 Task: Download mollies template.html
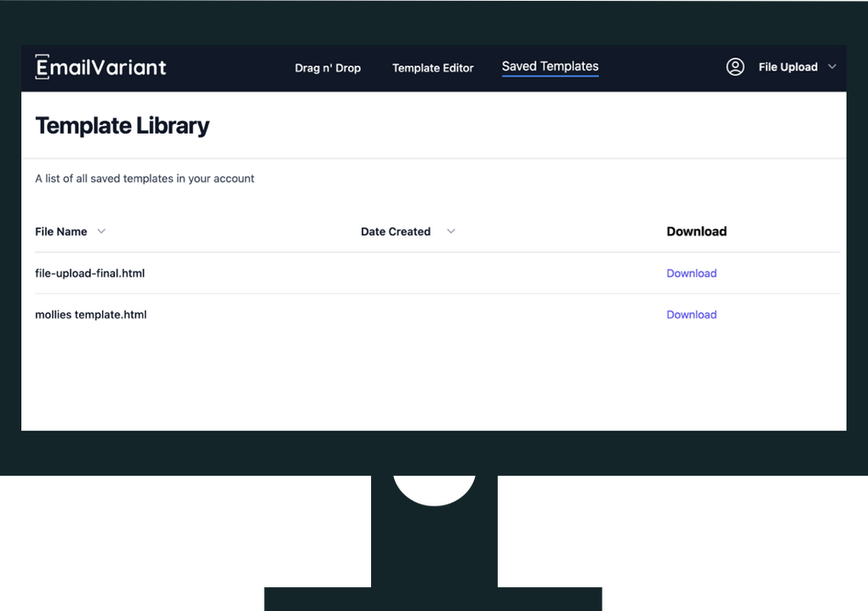(691, 315)
